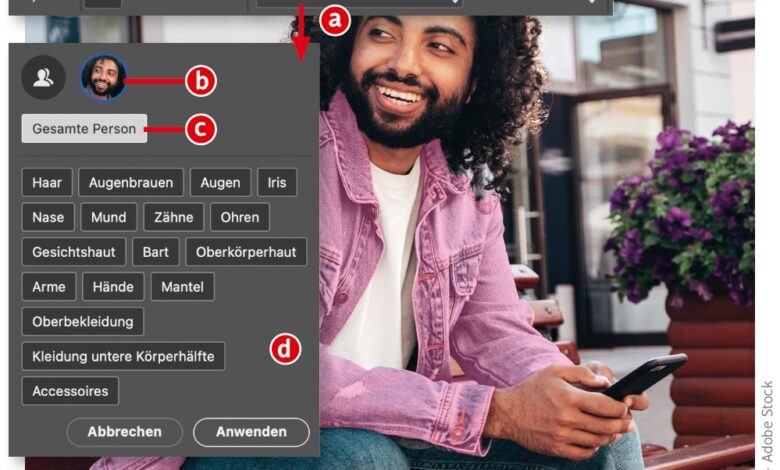Choose the Oberkörperhaut option
This screenshot has height=470, width=780.
246,252
